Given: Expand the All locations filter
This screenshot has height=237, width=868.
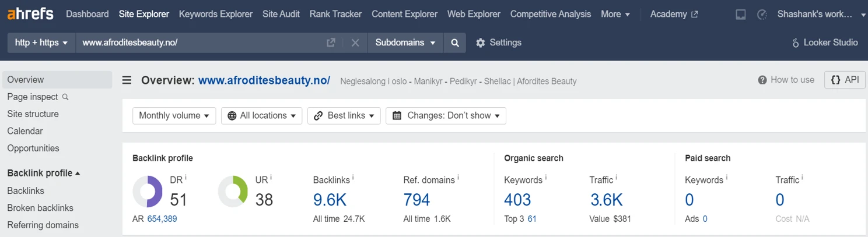Looking at the screenshot, I should [261, 115].
